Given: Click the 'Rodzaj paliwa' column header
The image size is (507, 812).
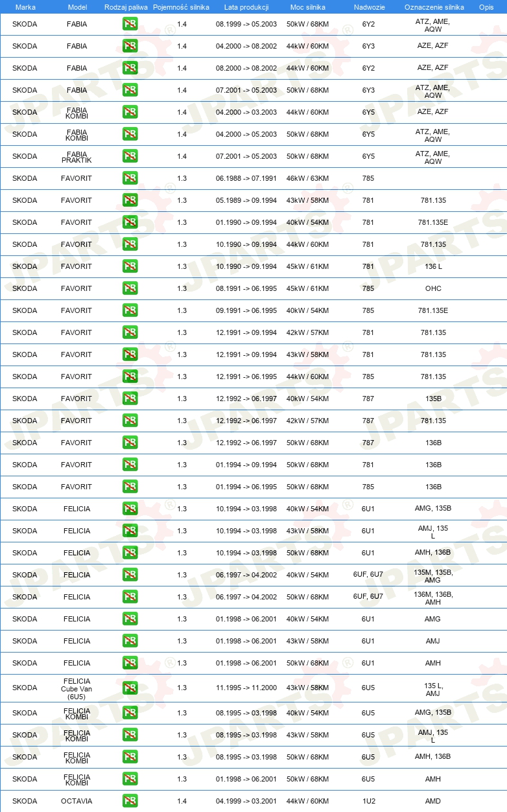Looking at the screenshot, I should (126, 6).
